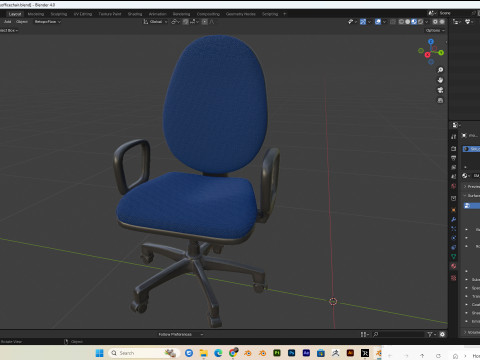Toggle snapping with the magnet icon
The height and width of the screenshot is (360, 480).
pos(186,22)
